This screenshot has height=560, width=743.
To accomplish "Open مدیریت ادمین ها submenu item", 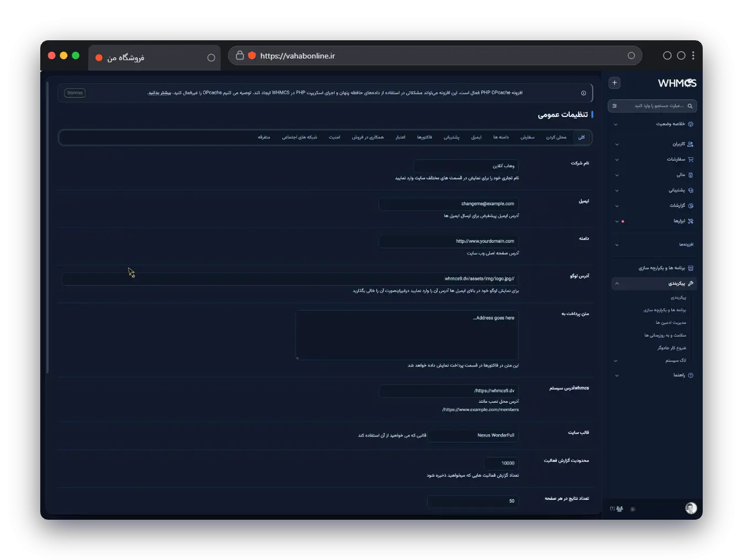I will 671,323.
